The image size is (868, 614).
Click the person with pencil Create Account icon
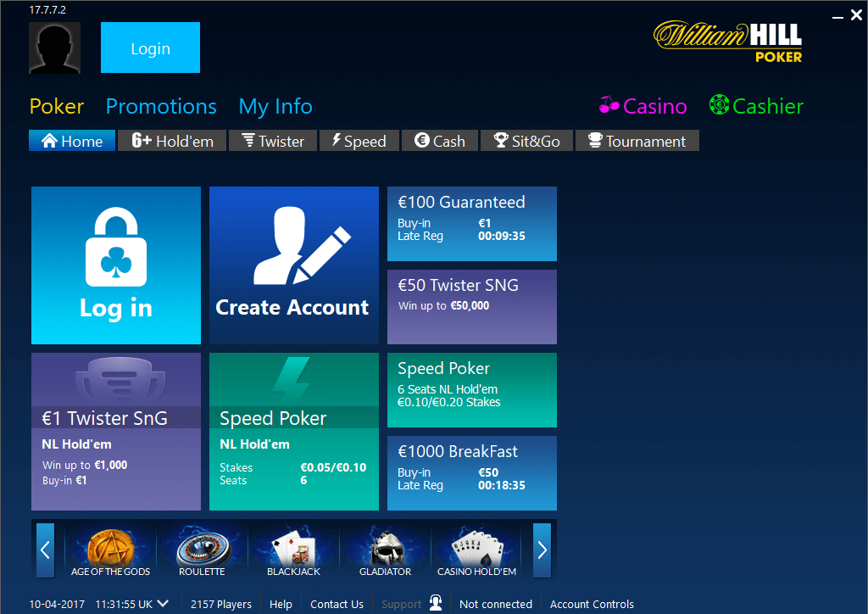pyautogui.click(x=303, y=245)
